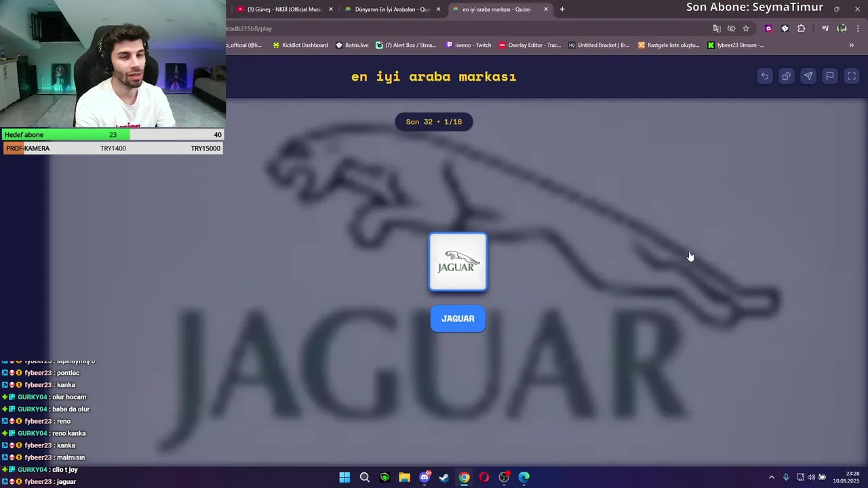Click the purple extension icon in toolbar

click(768, 28)
